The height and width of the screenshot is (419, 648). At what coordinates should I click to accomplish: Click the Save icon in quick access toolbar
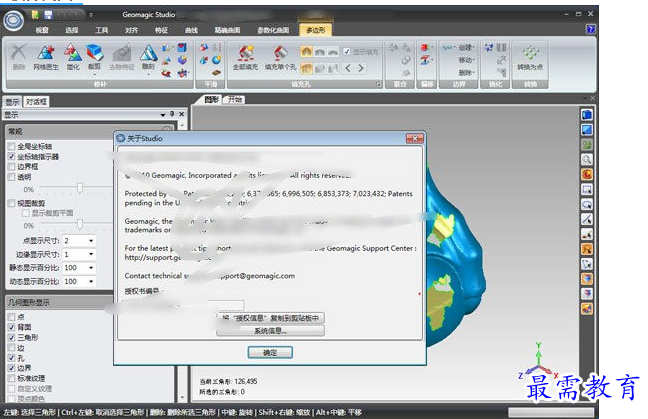48,15
